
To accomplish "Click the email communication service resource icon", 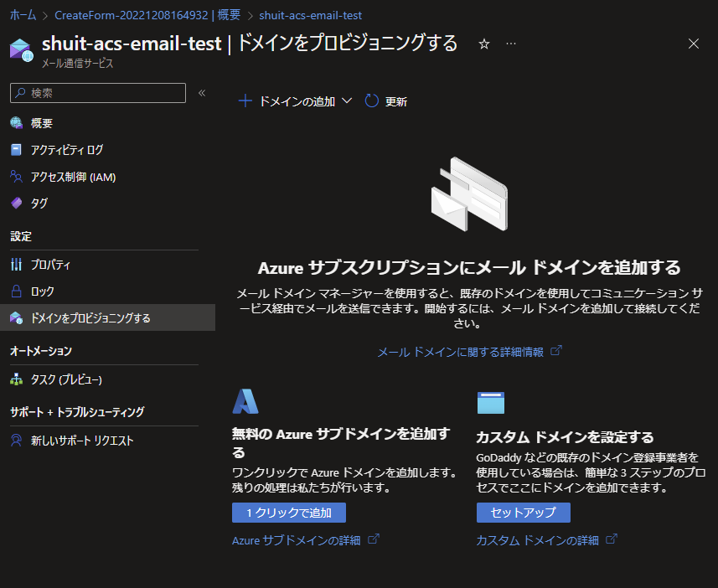I will (21, 50).
